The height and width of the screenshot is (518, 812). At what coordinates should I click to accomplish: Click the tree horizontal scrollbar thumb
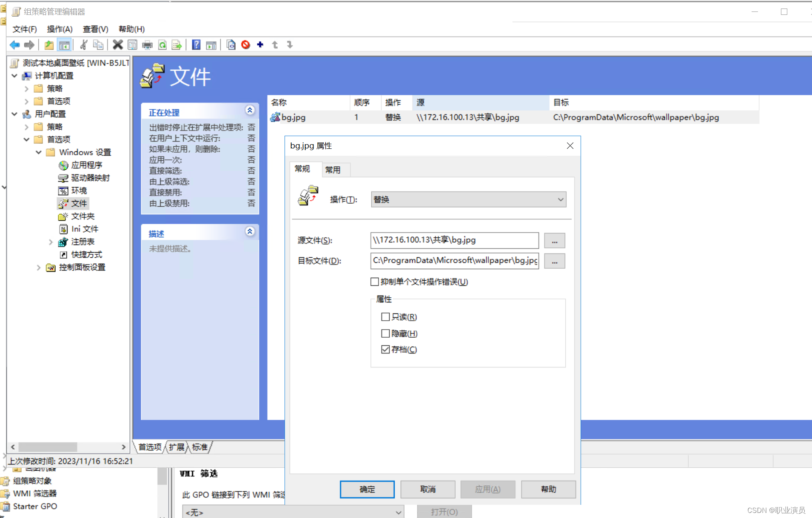tap(48, 447)
